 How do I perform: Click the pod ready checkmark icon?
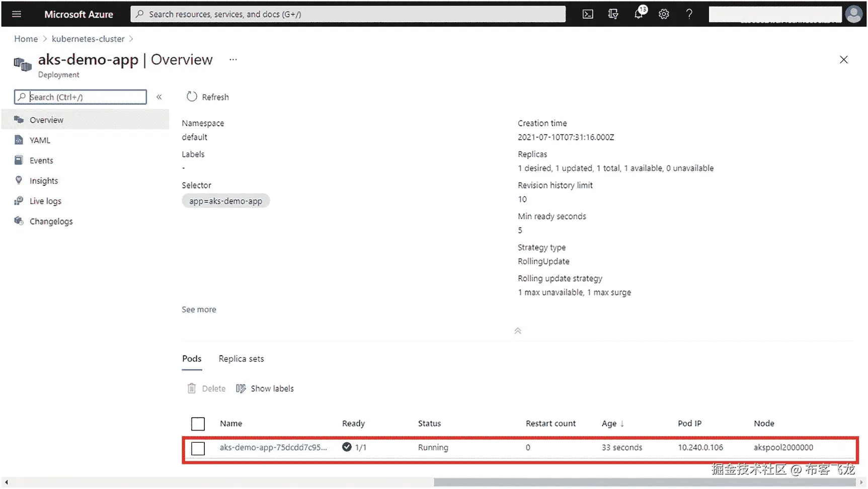coord(347,447)
